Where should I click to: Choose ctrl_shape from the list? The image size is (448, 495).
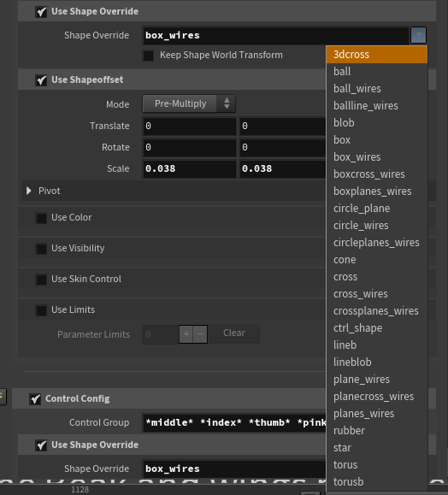(x=377, y=327)
